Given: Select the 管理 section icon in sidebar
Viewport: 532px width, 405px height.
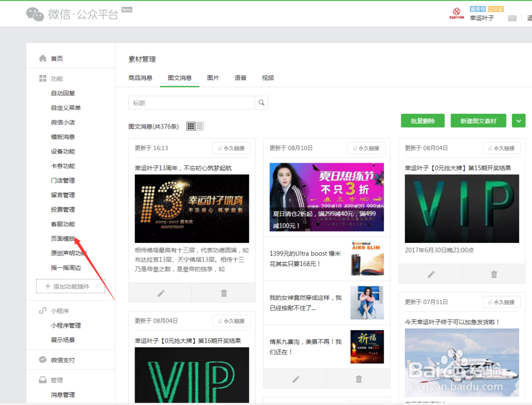Looking at the screenshot, I should tap(44, 379).
